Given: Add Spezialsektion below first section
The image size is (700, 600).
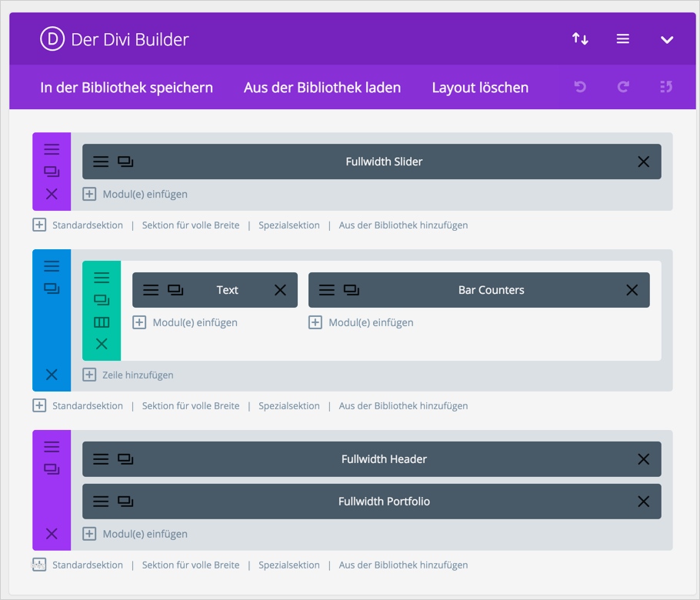Looking at the screenshot, I should click(x=288, y=225).
